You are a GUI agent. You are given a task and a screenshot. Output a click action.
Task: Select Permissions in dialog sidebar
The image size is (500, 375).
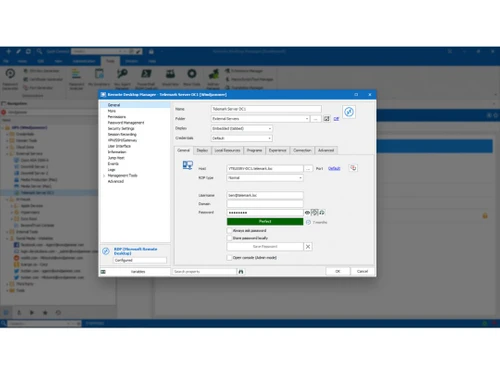(x=117, y=117)
